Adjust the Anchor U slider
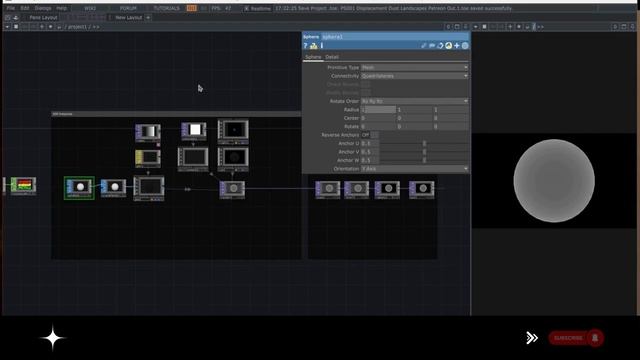 pyautogui.click(x=424, y=143)
